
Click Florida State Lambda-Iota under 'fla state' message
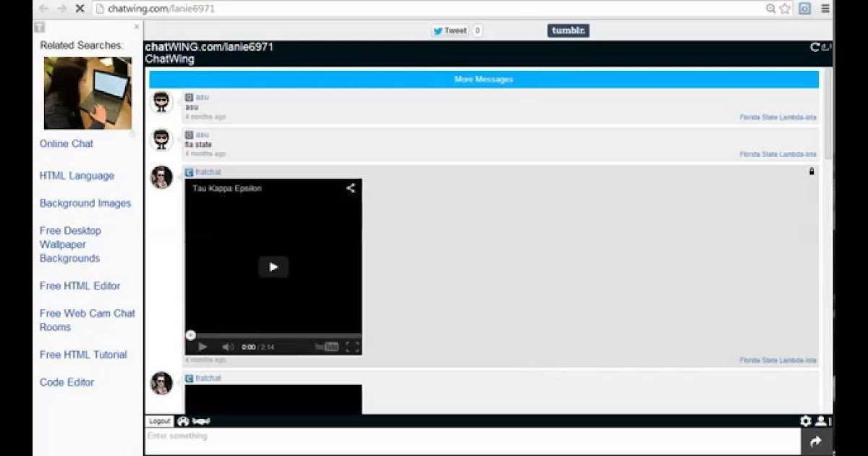coord(778,154)
